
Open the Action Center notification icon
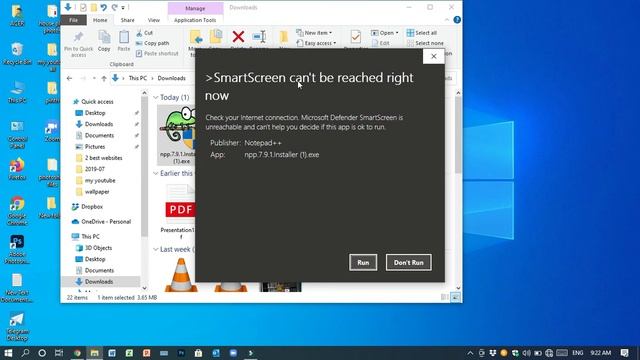point(624,353)
